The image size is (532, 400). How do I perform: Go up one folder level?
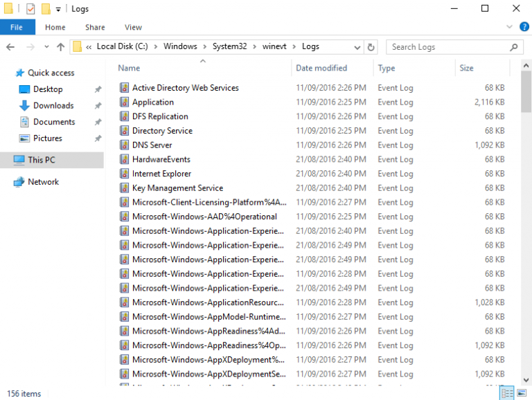point(61,47)
